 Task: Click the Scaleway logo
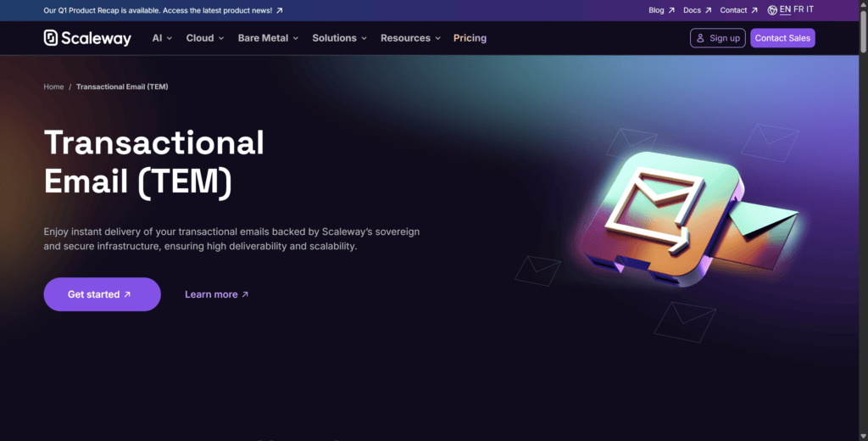(87, 37)
